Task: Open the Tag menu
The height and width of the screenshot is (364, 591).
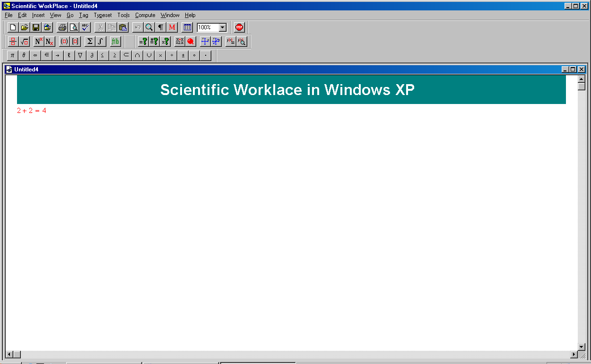Action: click(84, 15)
